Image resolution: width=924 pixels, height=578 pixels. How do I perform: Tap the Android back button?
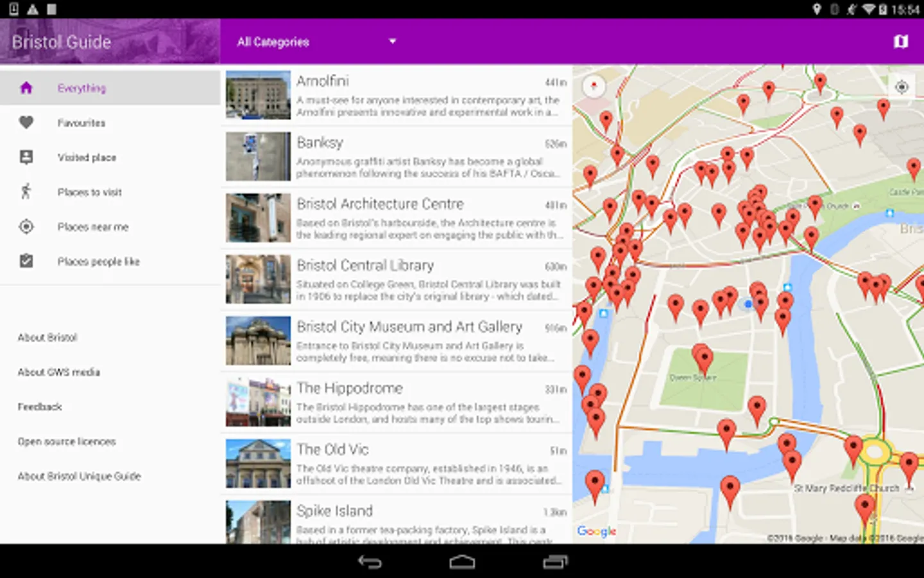point(370,562)
